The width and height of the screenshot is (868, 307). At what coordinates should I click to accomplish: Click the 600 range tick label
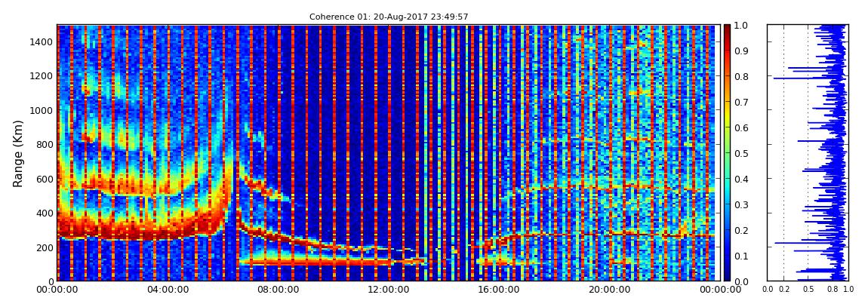(45, 179)
